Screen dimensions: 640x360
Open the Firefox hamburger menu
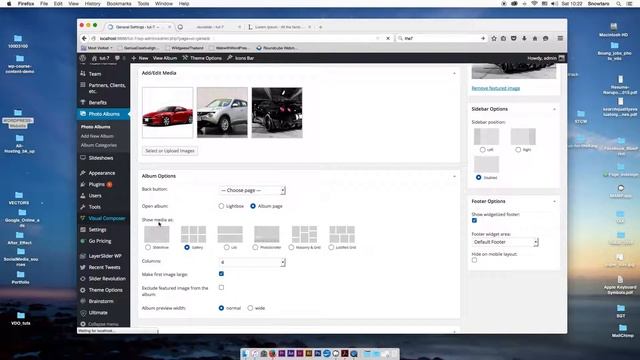[560, 38]
